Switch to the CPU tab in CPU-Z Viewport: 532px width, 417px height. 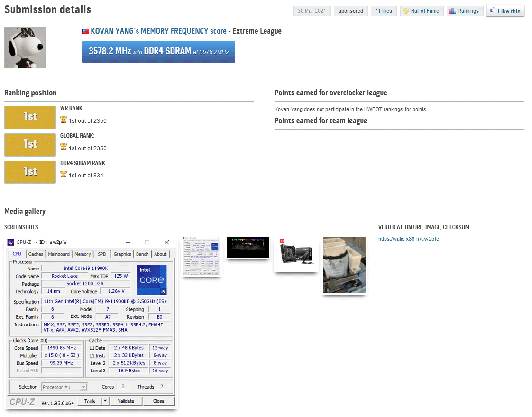tap(17, 254)
